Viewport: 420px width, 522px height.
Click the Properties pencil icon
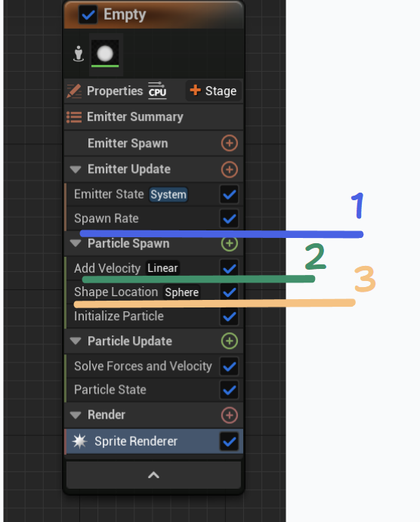pyautogui.click(x=74, y=91)
